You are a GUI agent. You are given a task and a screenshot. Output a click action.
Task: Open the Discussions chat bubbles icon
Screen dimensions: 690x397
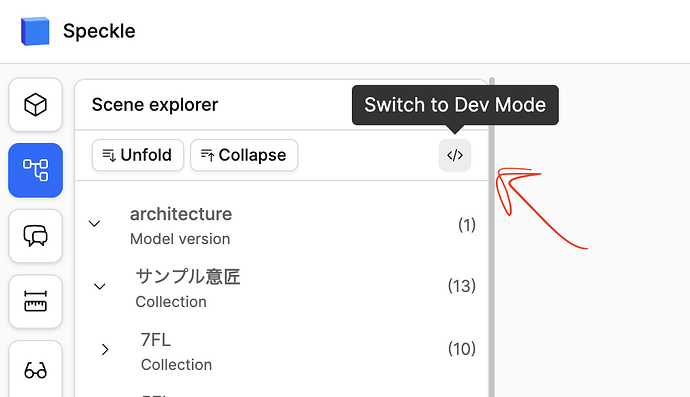coord(35,236)
